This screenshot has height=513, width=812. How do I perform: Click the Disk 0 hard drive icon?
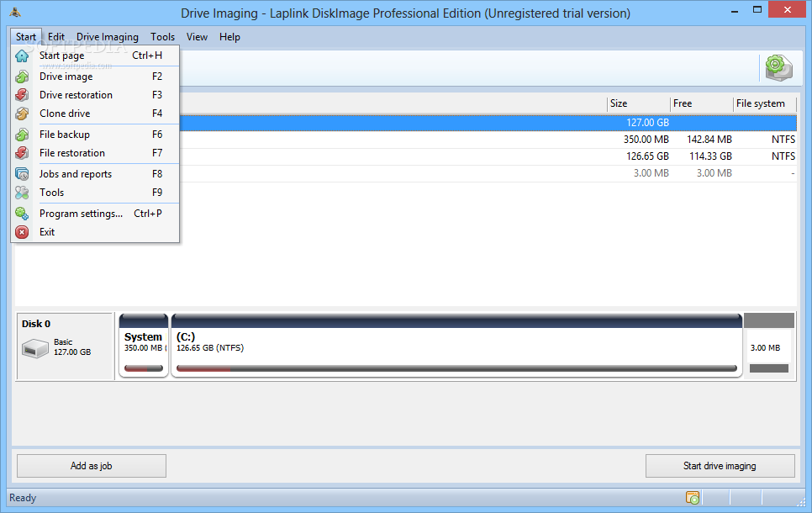click(35, 348)
